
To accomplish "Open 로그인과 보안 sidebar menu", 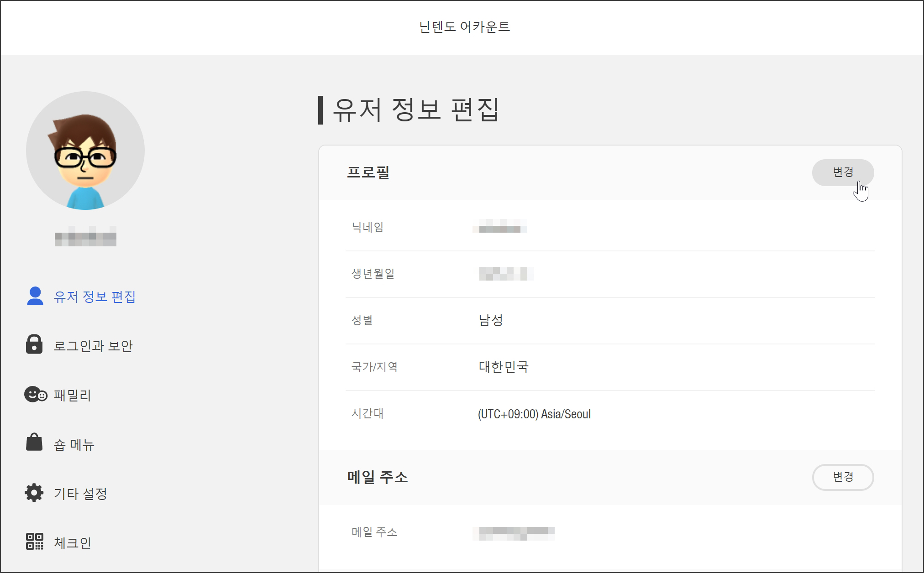I will [93, 346].
